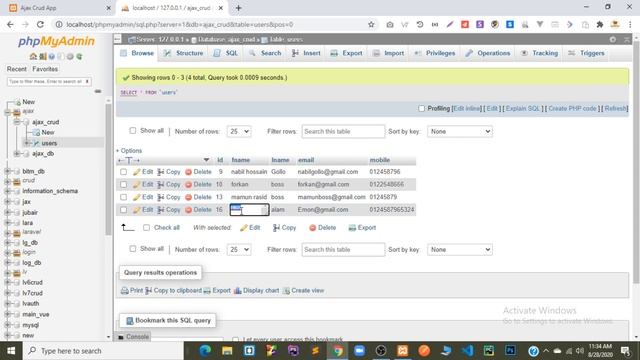Open the Chrome extensions puzzle icon
Viewport: 640px width, 360px height.
(x=600, y=24)
